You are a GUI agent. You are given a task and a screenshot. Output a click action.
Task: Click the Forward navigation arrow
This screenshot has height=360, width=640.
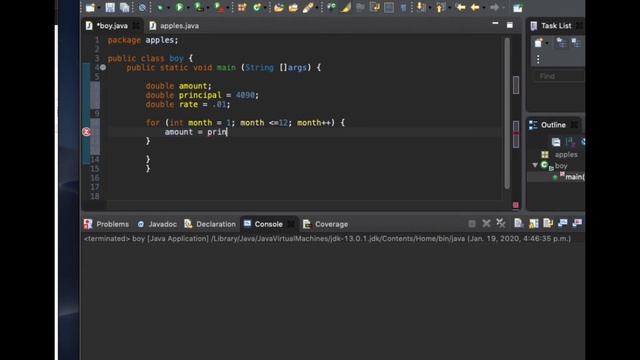(x=494, y=7)
